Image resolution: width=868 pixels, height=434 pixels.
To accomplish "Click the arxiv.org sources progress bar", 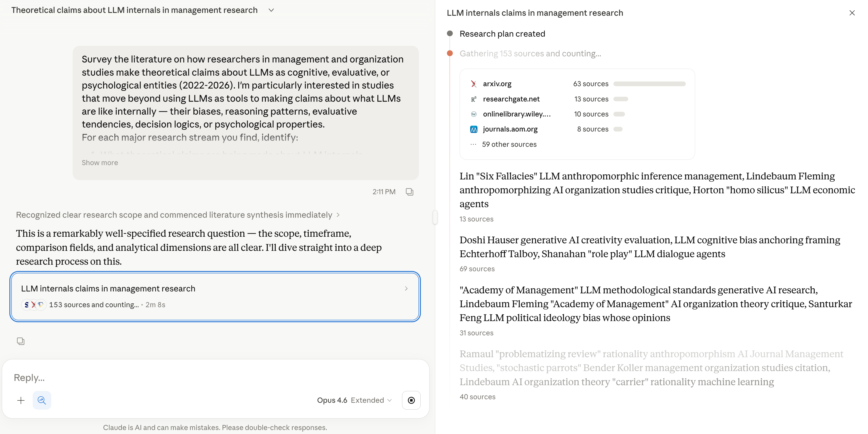I will (649, 84).
